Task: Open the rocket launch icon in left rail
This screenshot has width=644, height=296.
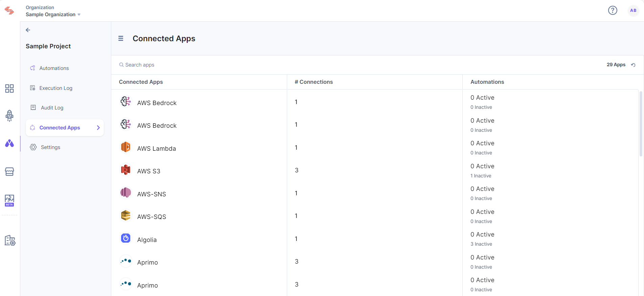Action: point(9,116)
